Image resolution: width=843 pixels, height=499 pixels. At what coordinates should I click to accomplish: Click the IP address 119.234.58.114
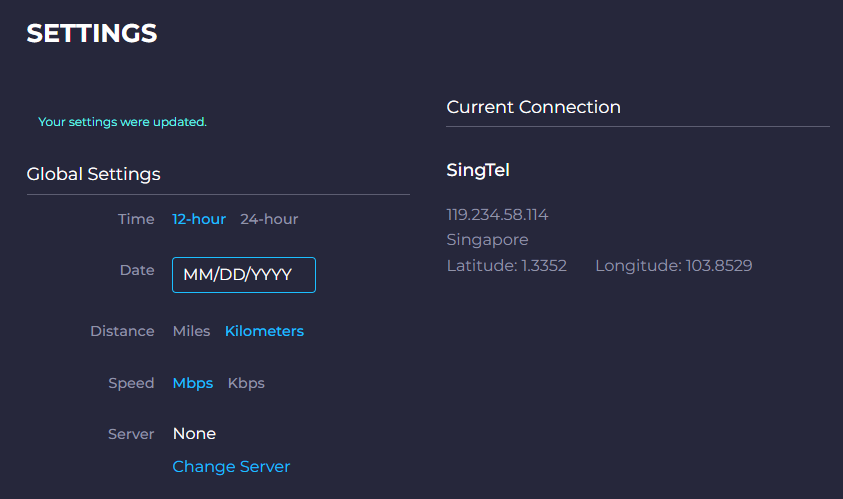tap(497, 215)
